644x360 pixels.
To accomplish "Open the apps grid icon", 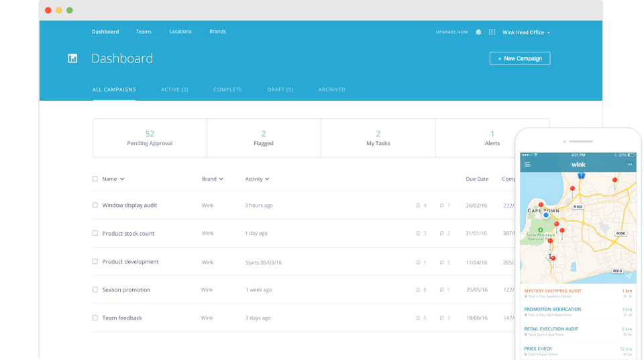I will click(492, 32).
